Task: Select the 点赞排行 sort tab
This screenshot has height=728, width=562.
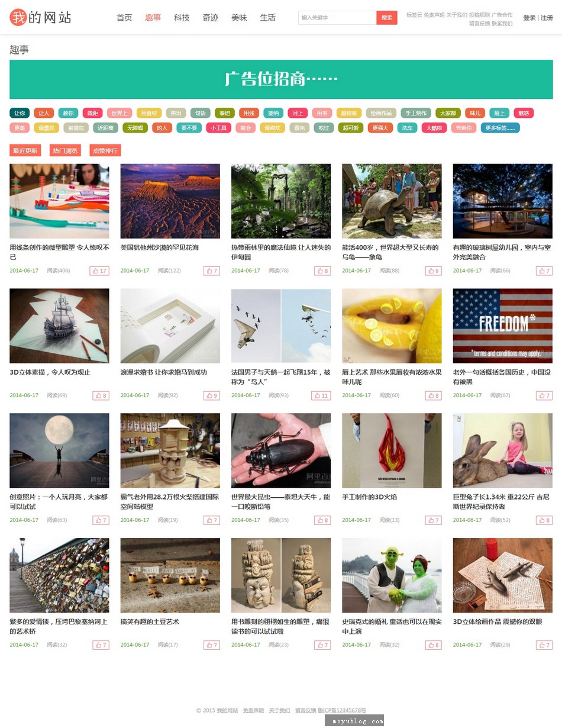Action: (x=105, y=150)
